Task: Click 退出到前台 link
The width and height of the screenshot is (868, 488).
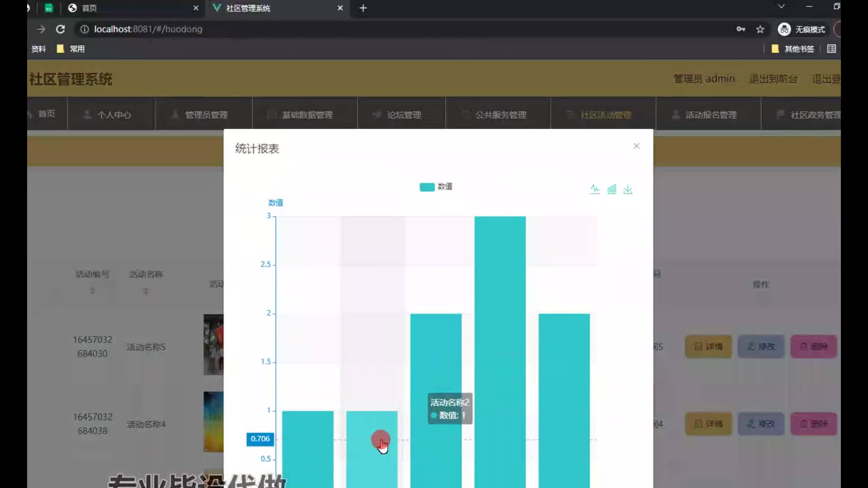Action: [x=773, y=79]
